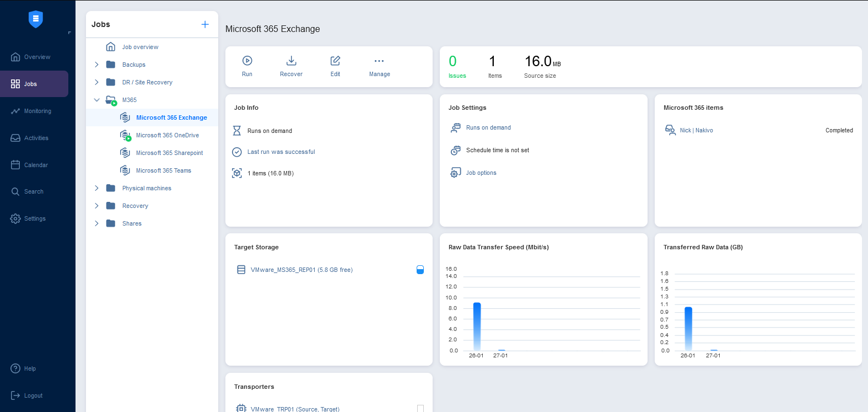
Task: Tick the VMware_TRP01 transporter checkbox
Action: pyautogui.click(x=420, y=409)
